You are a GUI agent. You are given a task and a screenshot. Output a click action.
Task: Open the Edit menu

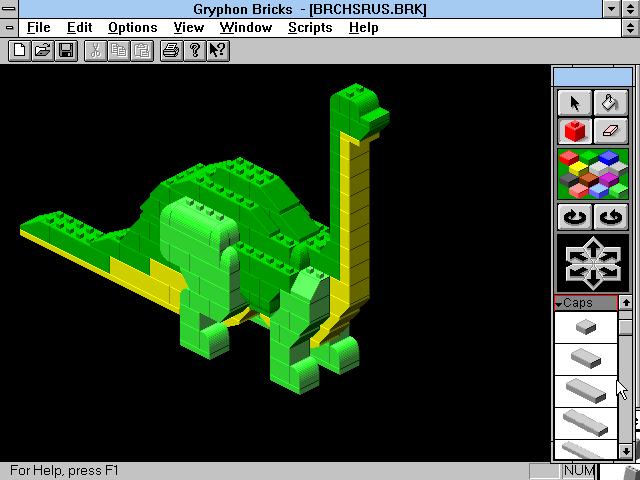(x=79, y=28)
